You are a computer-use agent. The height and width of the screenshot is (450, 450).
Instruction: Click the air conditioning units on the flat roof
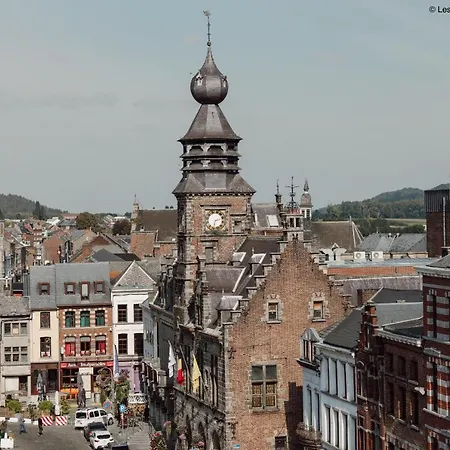tap(368, 256)
